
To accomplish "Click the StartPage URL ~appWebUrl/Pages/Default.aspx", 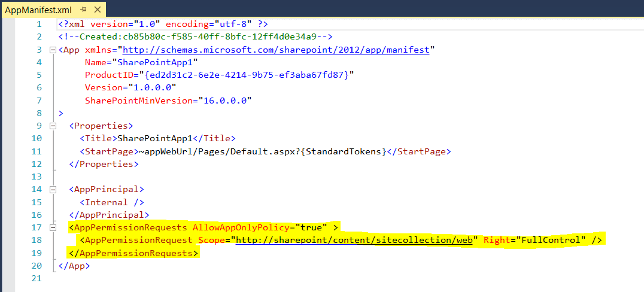I will pyautogui.click(x=217, y=151).
